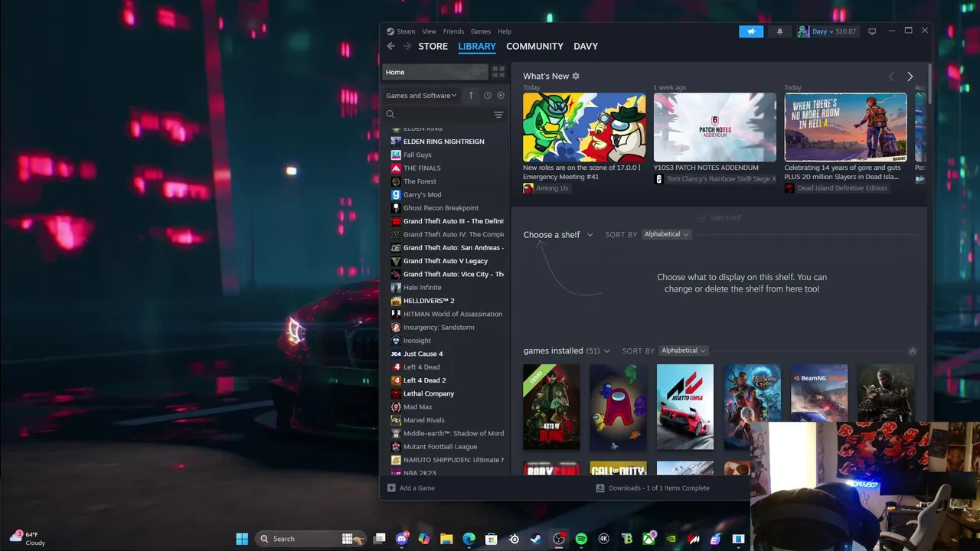Image resolution: width=980 pixels, height=551 pixels.
Task: Open Y10S3 Patch Notes Addendum thumbnail
Action: [715, 127]
